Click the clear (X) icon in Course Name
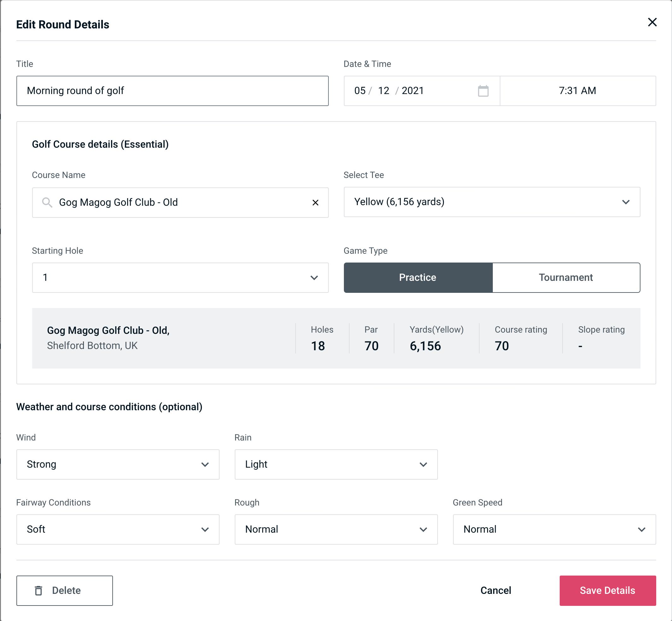 tap(315, 203)
